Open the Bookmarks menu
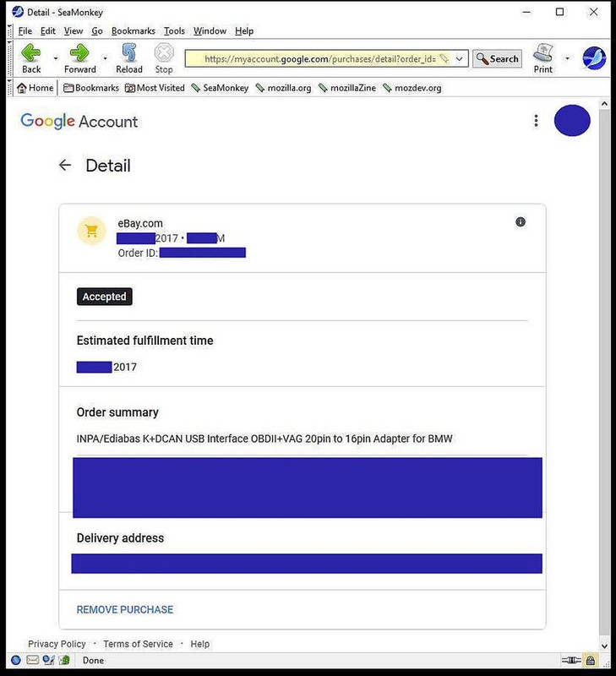 tap(134, 31)
